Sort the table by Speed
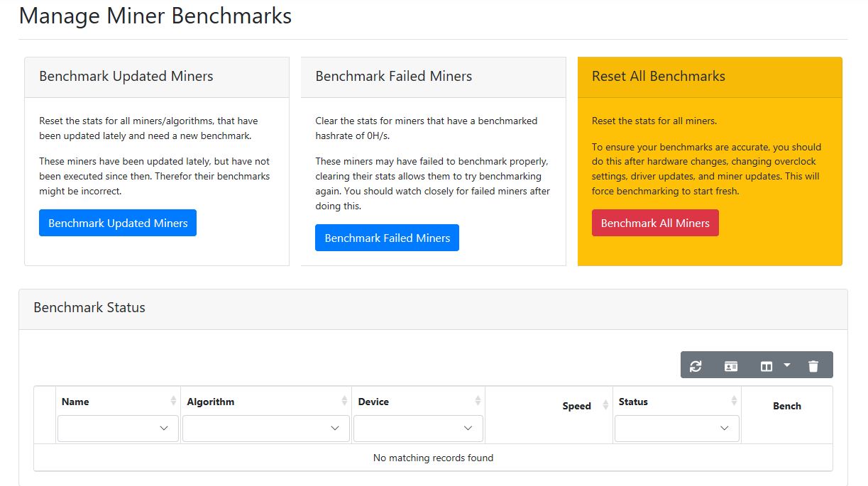The width and height of the screenshot is (868, 486). (x=578, y=406)
